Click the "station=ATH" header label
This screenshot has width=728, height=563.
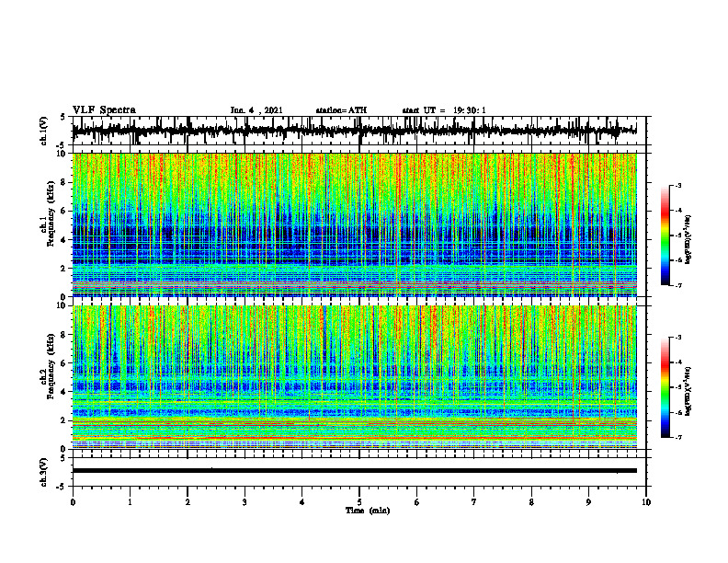coord(341,110)
